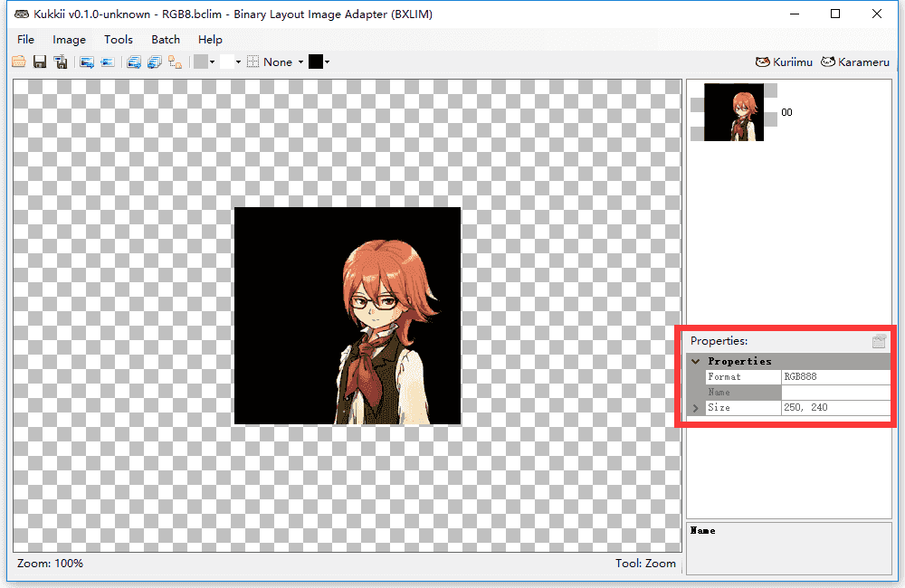Click the 00 label beside the thumbnail

[786, 112]
